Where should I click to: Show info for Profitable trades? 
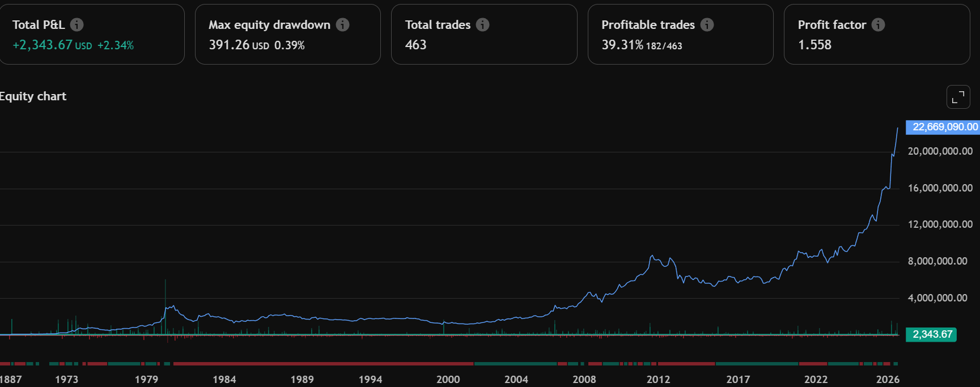707,25
